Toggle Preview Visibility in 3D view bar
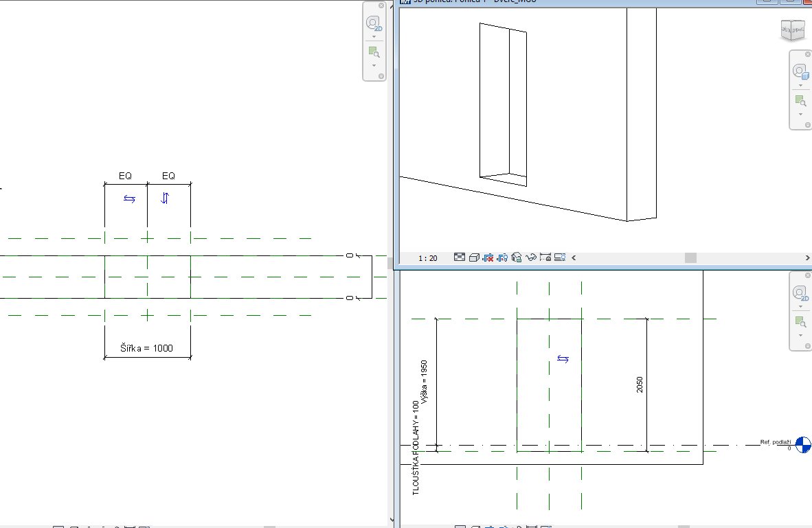Image resolution: width=812 pixels, height=528 pixels. 560,257
